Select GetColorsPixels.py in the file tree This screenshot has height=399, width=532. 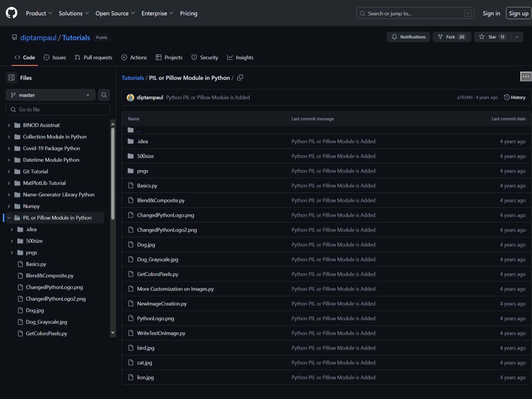(46, 334)
